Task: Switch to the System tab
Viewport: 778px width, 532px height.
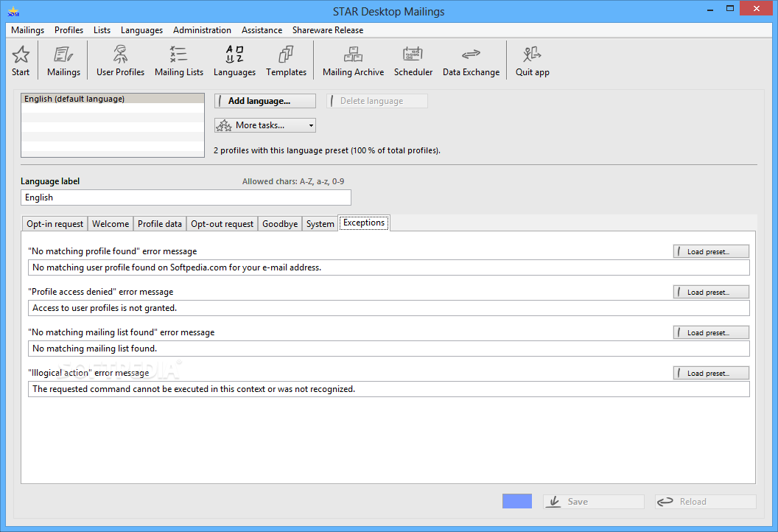Action: click(x=320, y=224)
